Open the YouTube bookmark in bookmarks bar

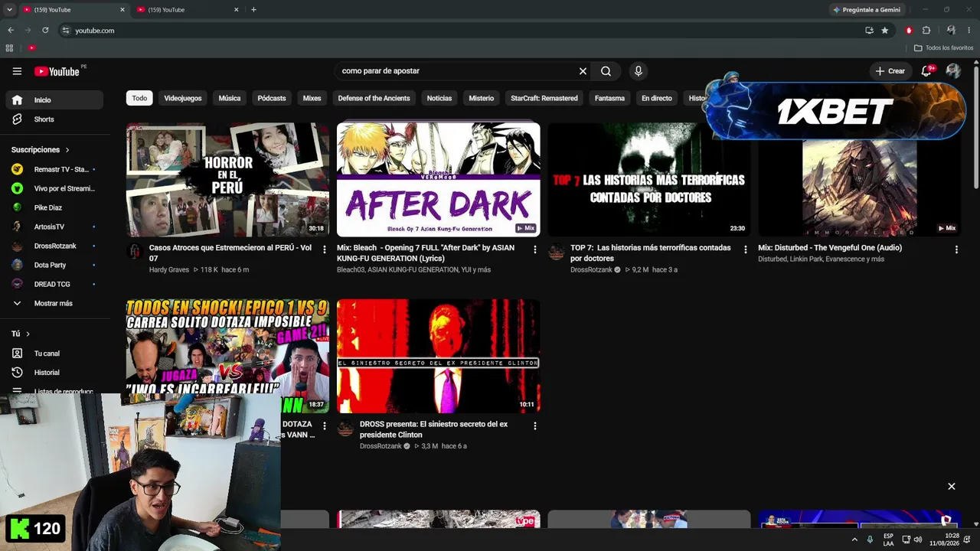[32, 47]
